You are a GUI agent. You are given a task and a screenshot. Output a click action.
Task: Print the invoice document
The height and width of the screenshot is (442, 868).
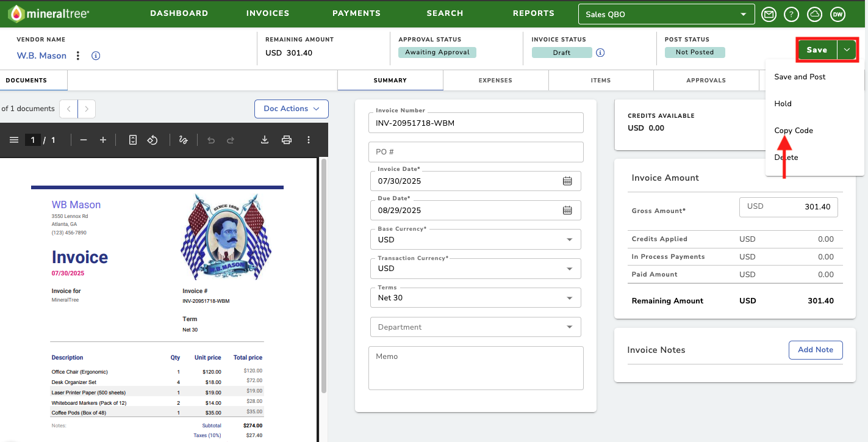(x=287, y=140)
